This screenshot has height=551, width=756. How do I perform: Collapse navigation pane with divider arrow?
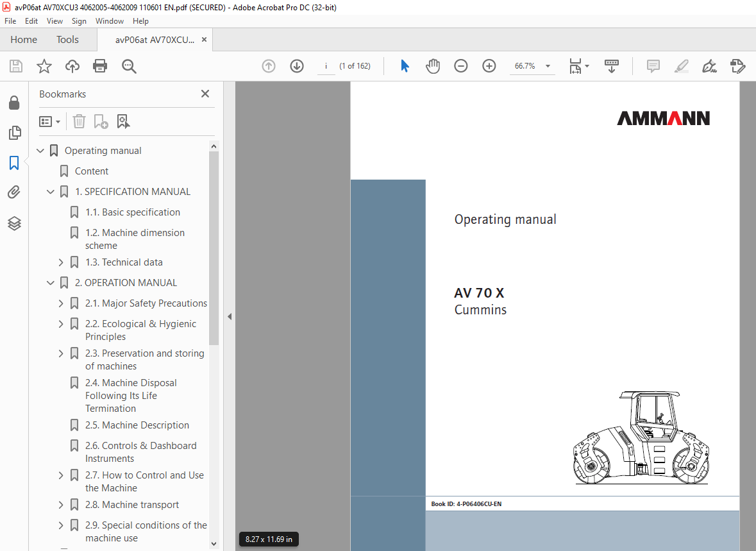[x=230, y=316]
